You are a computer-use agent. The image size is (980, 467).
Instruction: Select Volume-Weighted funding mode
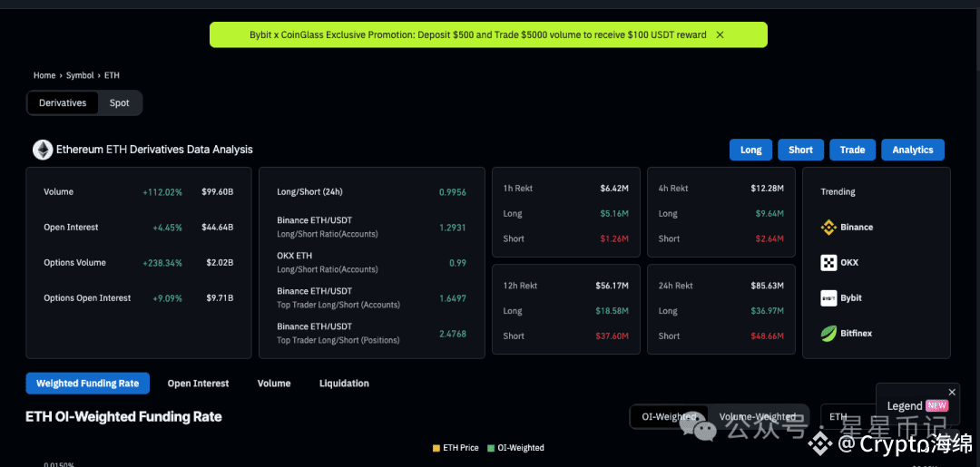(x=758, y=416)
